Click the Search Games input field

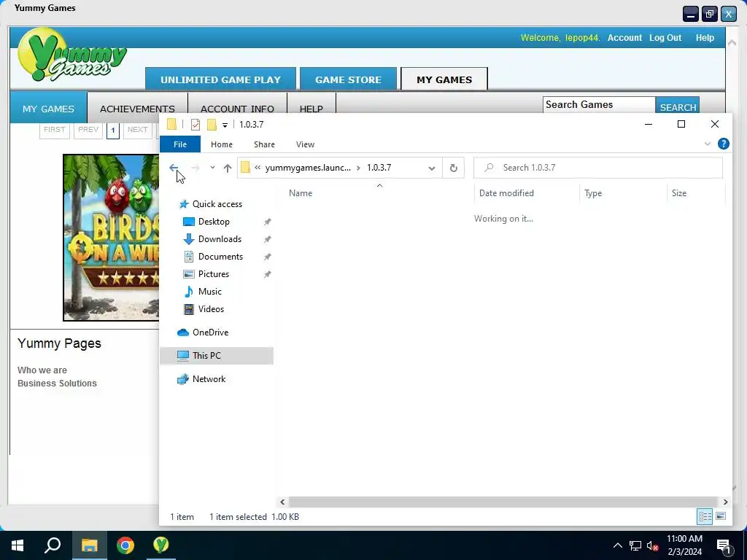[599, 105]
